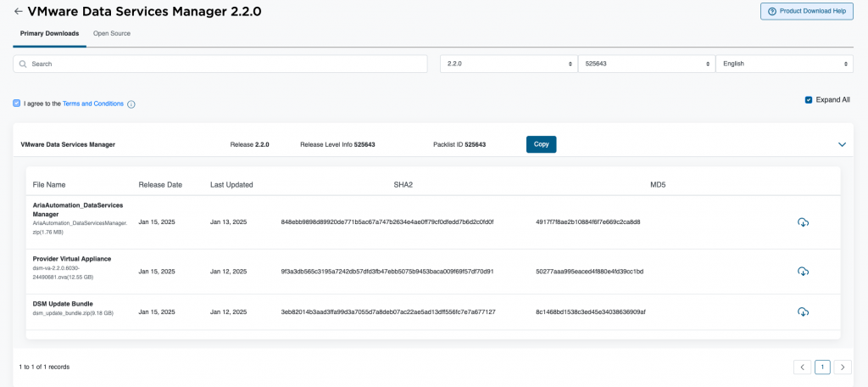Viewport: 868px width, 387px height.
Task: Open the English language dropdown
Action: pyautogui.click(x=784, y=64)
